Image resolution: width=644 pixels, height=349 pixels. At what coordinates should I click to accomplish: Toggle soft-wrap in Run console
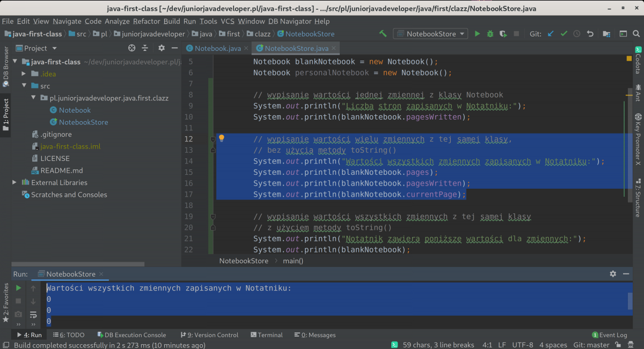pos(33,314)
